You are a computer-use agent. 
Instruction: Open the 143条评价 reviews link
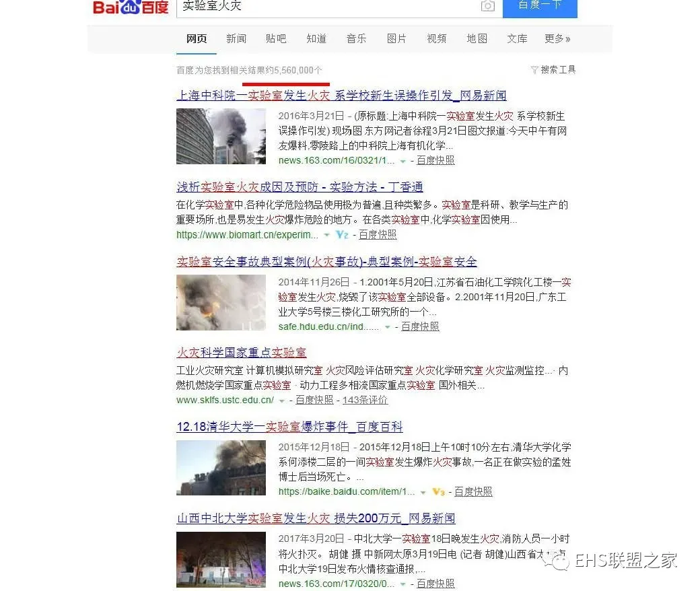[x=365, y=400]
